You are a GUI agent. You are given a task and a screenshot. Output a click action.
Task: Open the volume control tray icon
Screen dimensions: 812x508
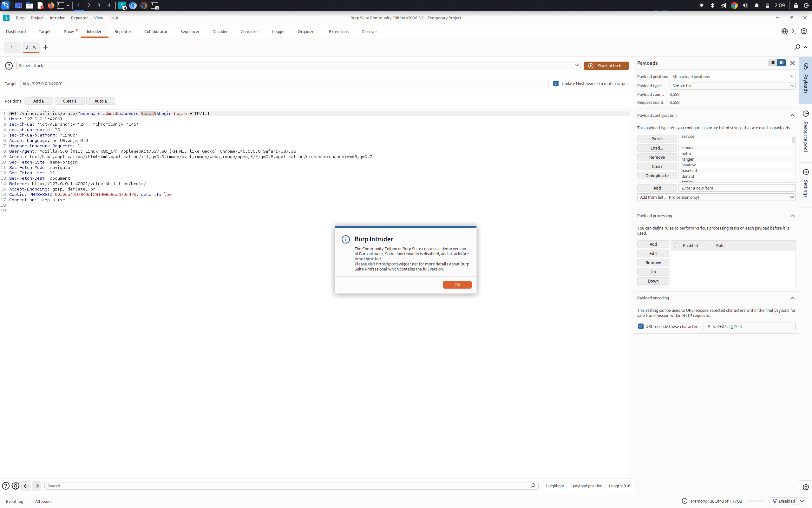[x=745, y=5]
